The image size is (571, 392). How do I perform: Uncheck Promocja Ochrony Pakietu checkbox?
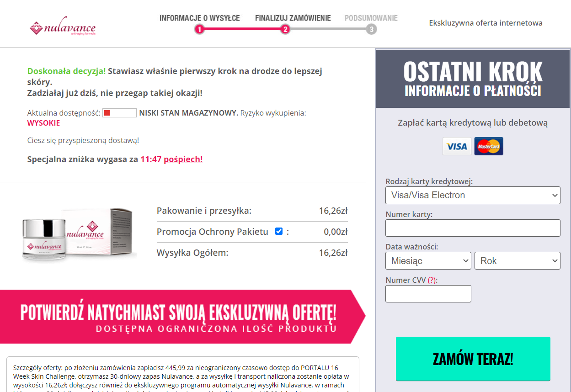(x=279, y=231)
